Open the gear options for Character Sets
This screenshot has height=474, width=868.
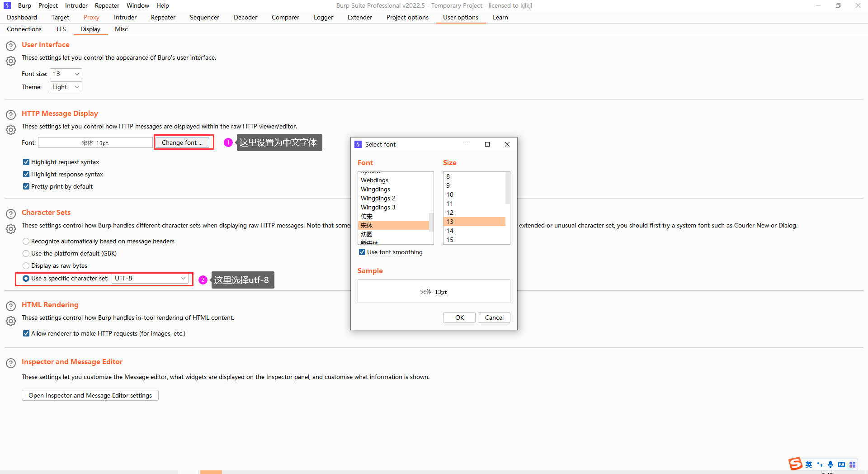coord(11,229)
